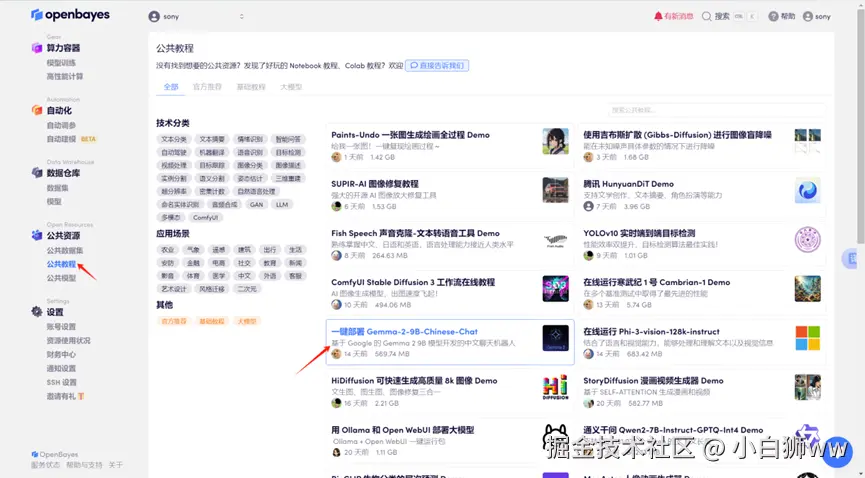Screen dimensions: 865x478
Task: Click the Gemma-2-9B-Chinese-Chat thumbnail icon
Action: (x=556, y=338)
